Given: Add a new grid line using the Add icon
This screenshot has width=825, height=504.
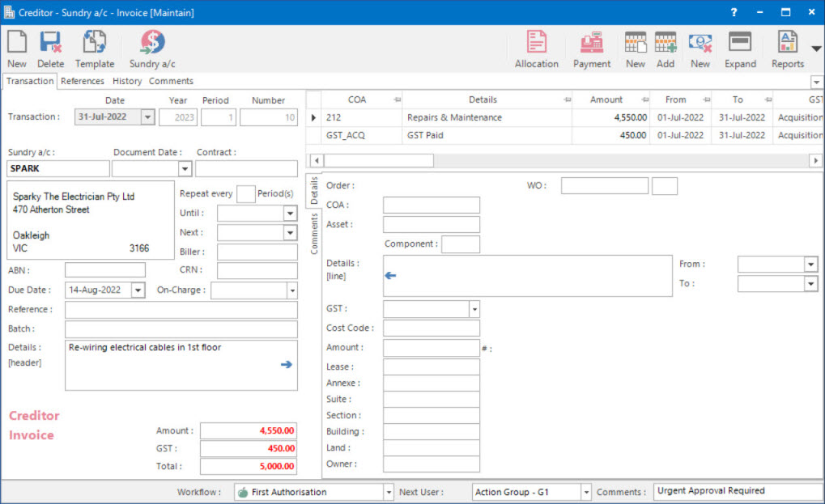Looking at the screenshot, I should (665, 44).
